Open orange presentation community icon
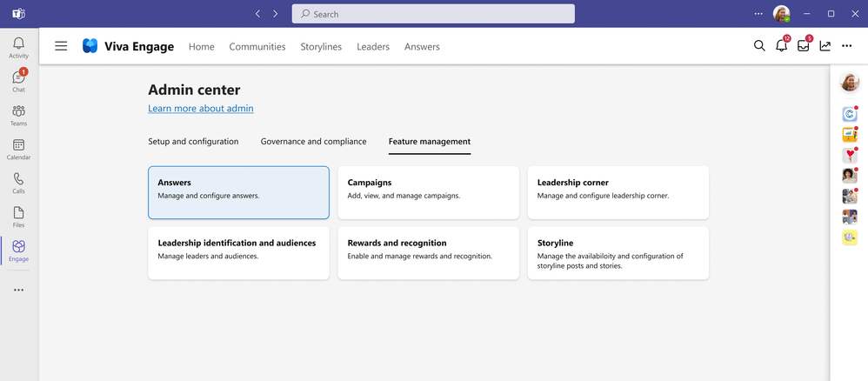 coord(849,135)
